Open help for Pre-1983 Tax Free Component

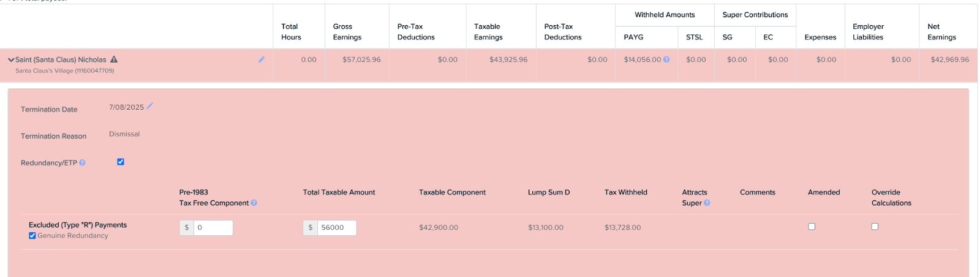[x=254, y=203]
